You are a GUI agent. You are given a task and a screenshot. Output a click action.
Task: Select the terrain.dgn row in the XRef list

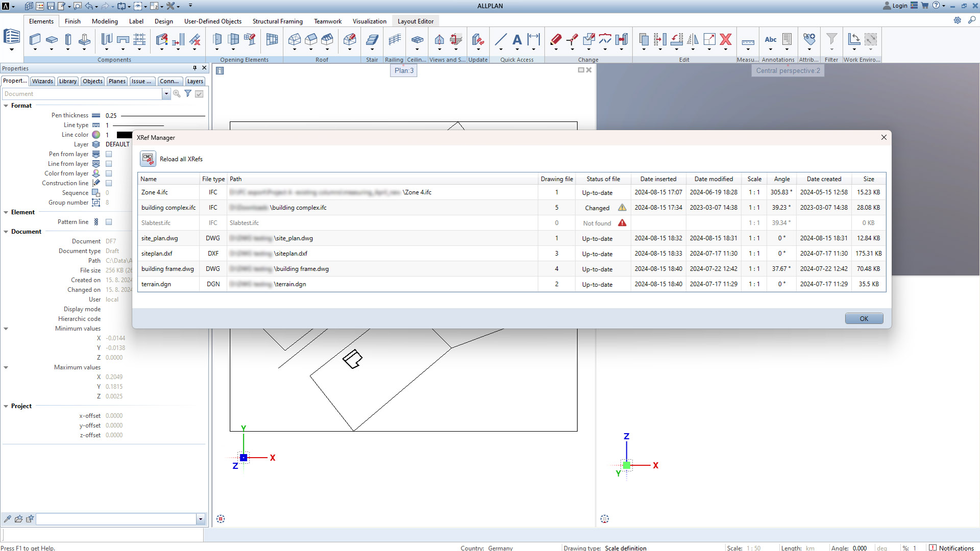click(156, 284)
